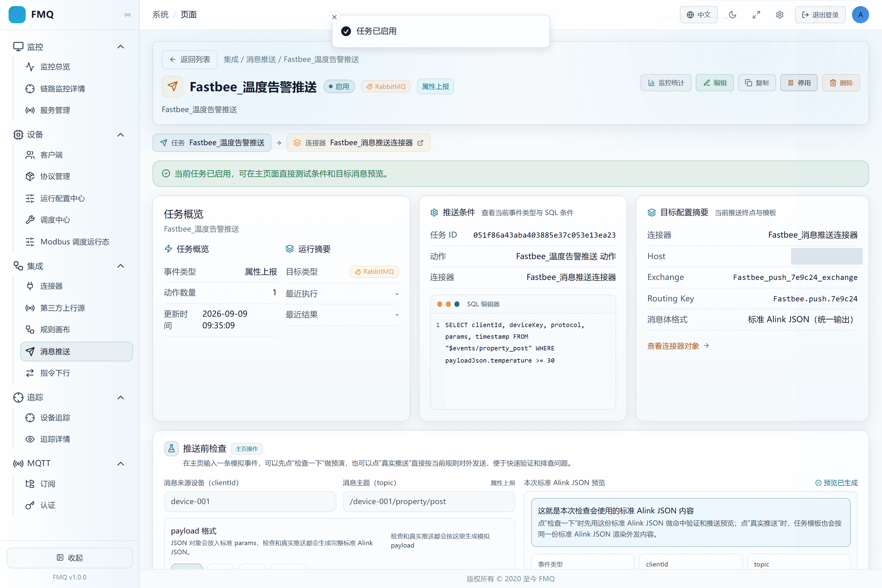
Task: Open 监控总览 in sidebar
Action: coord(76,66)
